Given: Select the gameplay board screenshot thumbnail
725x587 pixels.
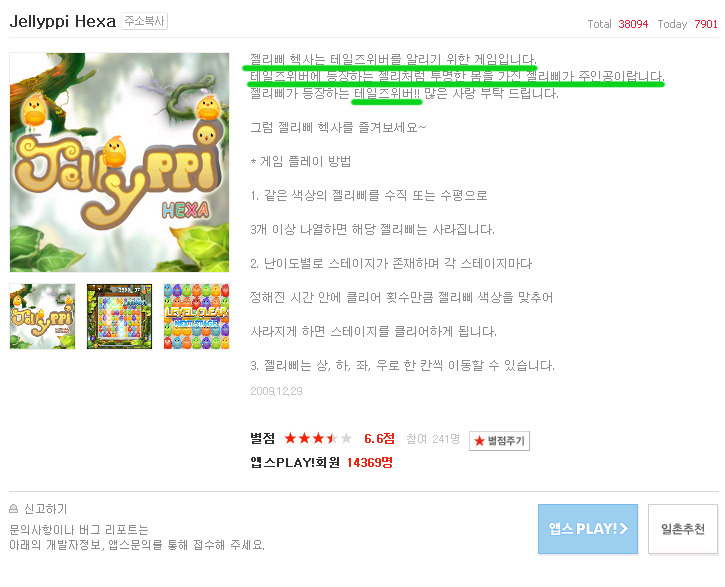Looking at the screenshot, I should coord(119,317).
